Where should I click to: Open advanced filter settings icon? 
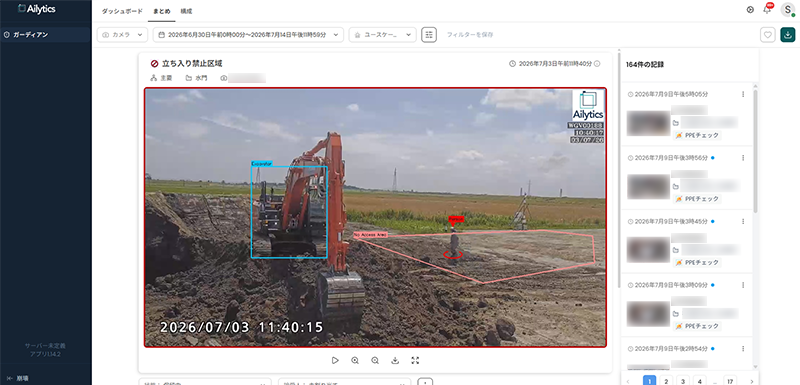429,35
